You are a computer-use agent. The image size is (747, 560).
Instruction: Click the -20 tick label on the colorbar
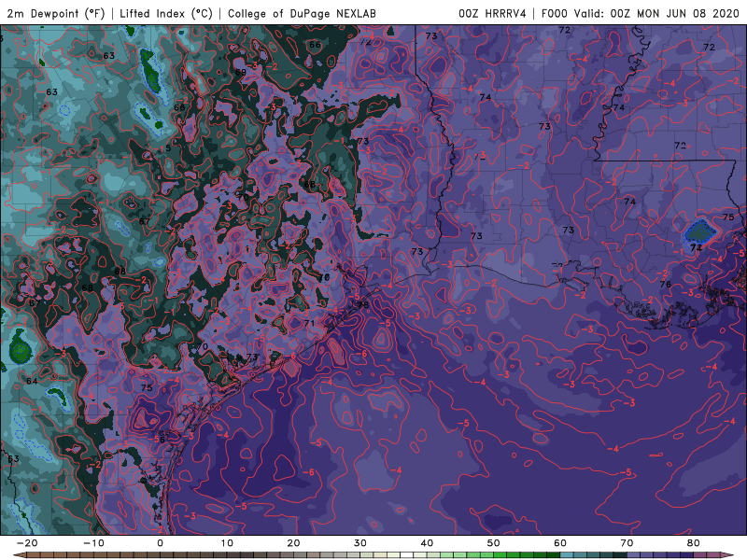pos(27,543)
